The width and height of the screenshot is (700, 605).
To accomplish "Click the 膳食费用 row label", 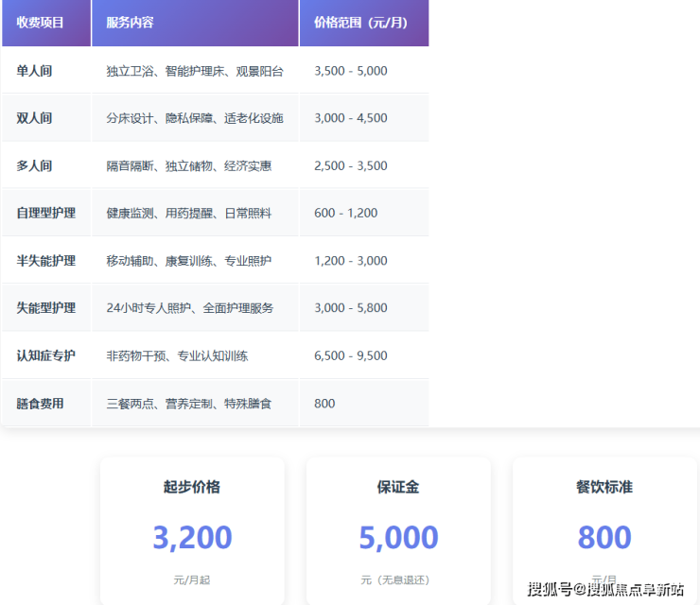I will [x=40, y=404].
